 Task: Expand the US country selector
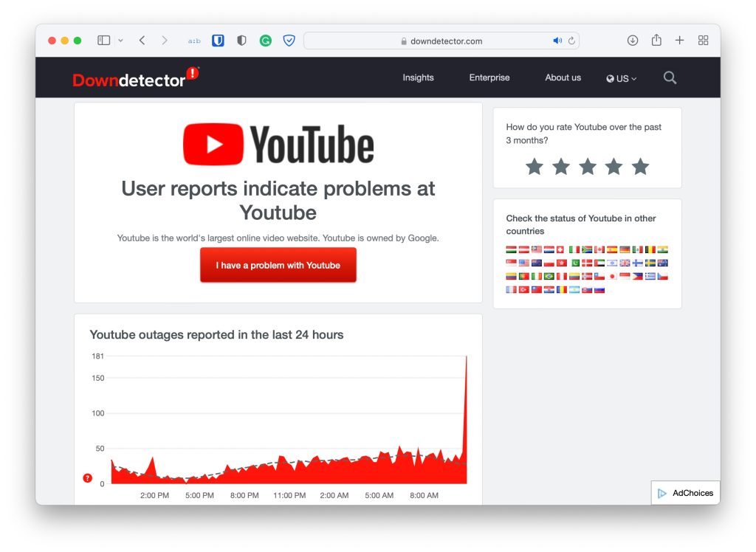(x=622, y=78)
